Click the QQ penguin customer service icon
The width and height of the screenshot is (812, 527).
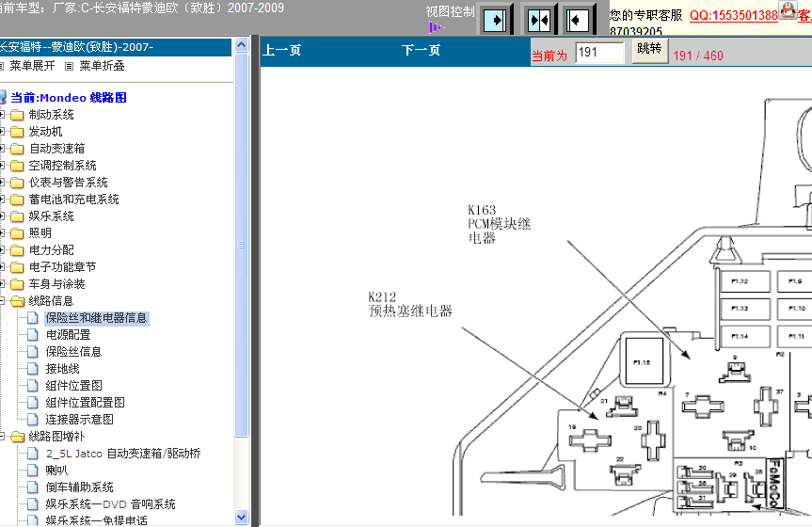pos(788,10)
